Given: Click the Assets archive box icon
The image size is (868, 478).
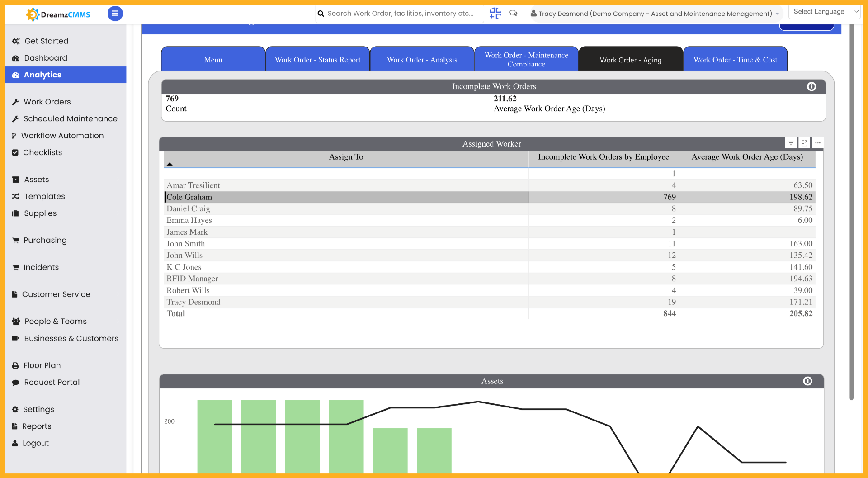Looking at the screenshot, I should pos(16,180).
